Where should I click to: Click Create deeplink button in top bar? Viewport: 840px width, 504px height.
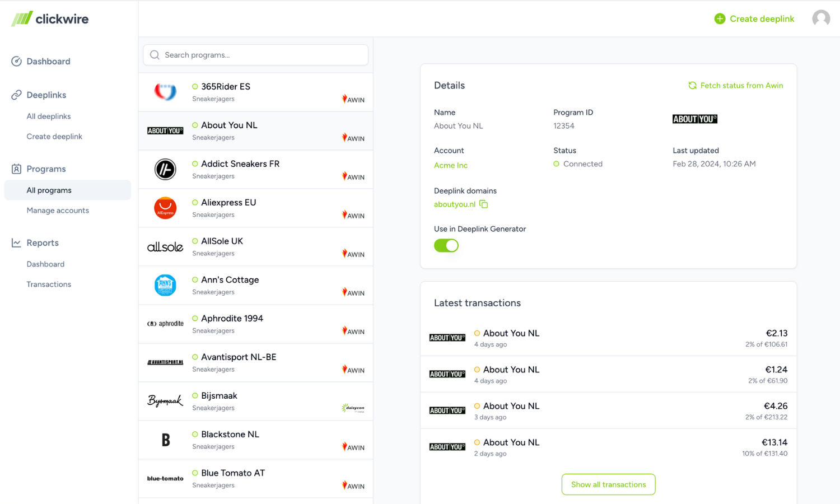pyautogui.click(x=754, y=19)
